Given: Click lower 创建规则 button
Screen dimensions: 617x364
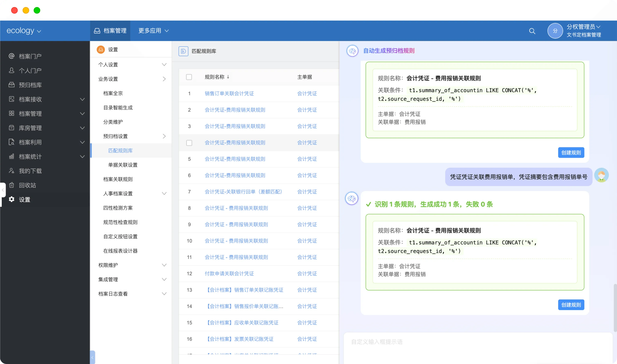Looking at the screenshot, I should tap(571, 305).
